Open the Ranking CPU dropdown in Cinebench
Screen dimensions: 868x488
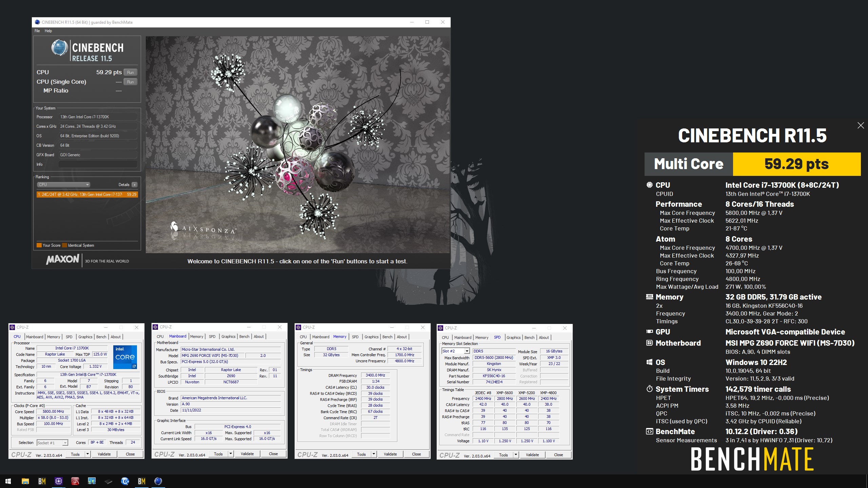tap(63, 185)
